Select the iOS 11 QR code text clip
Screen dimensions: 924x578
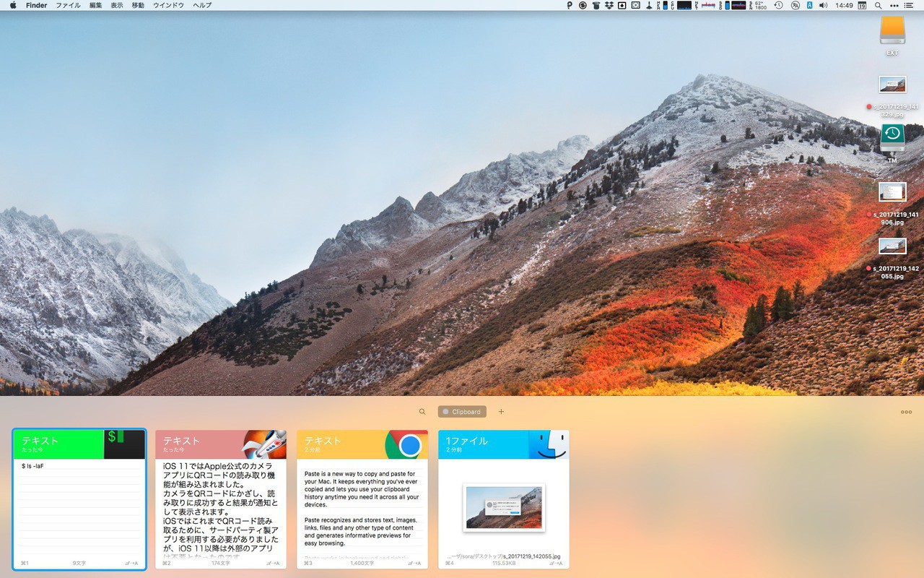[221, 499]
